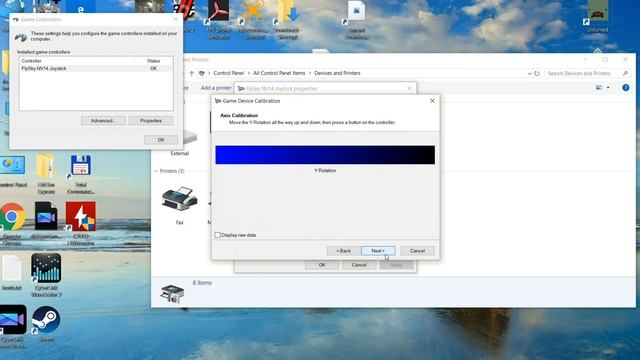Click the Devices and Printers breadcrumb
Viewport: 640px width, 360px height.
point(337,73)
